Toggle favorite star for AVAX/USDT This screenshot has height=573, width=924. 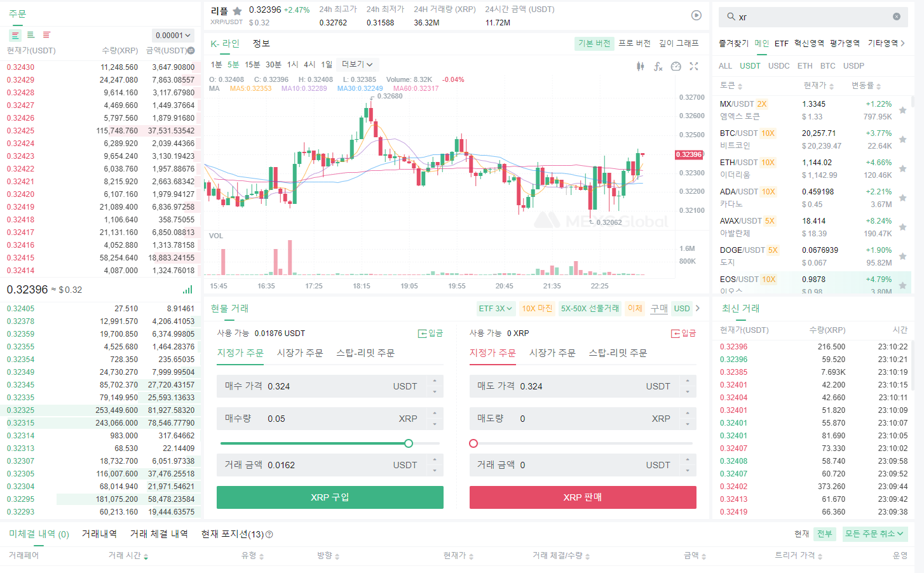click(902, 227)
